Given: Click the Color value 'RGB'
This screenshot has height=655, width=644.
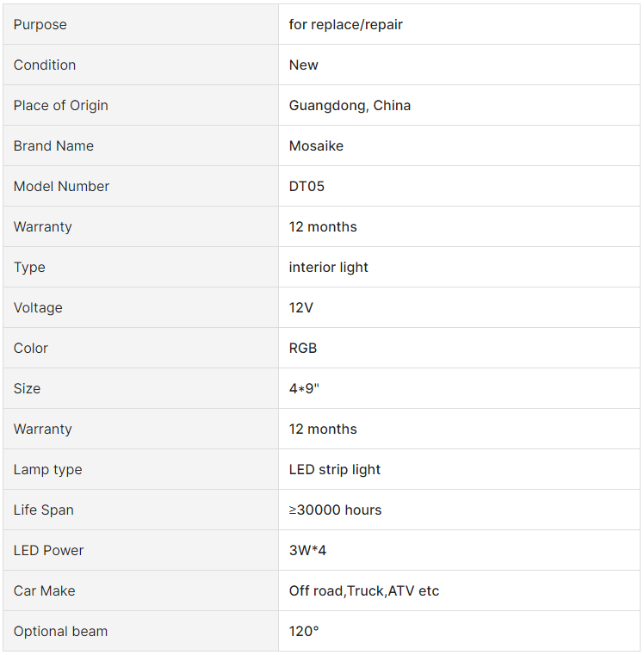Looking at the screenshot, I should coord(302,348).
